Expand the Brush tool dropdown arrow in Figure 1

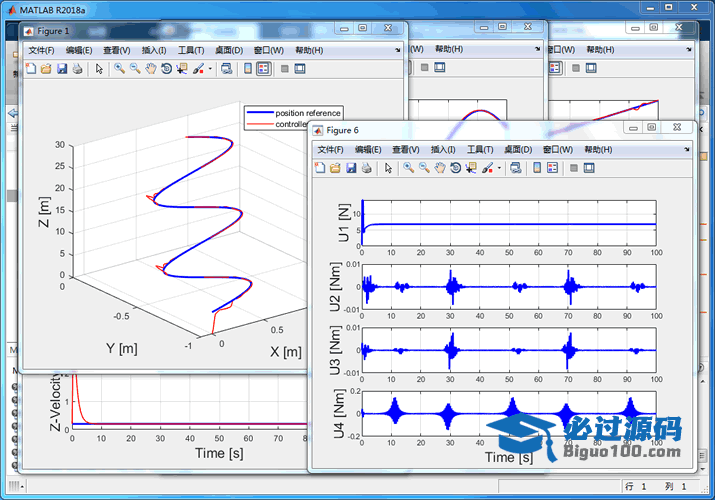point(209,69)
